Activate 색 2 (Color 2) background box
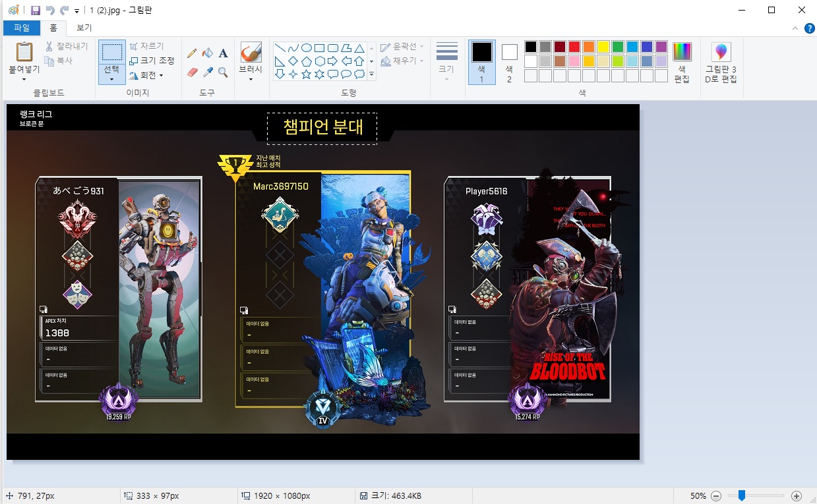 (509, 62)
